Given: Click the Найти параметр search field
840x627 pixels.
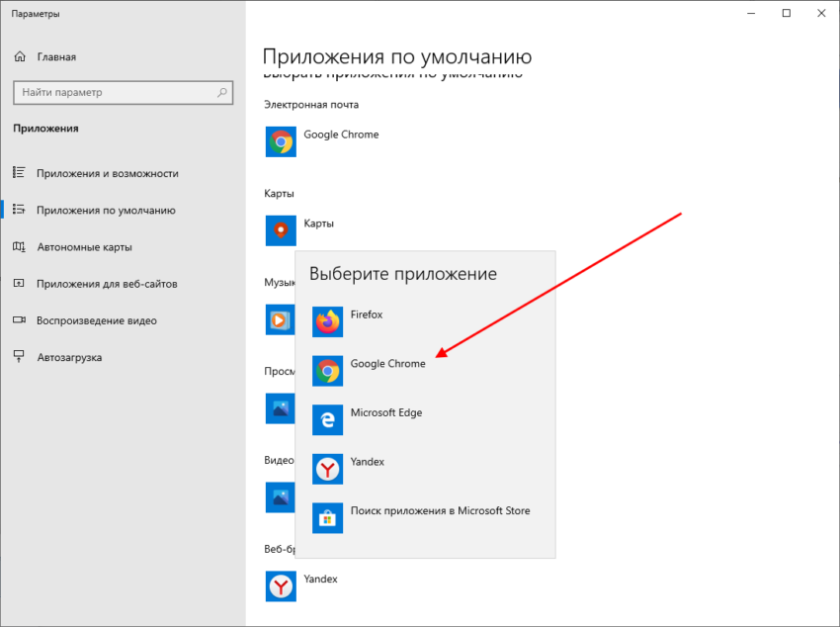Looking at the screenshot, I should coord(114,93).
